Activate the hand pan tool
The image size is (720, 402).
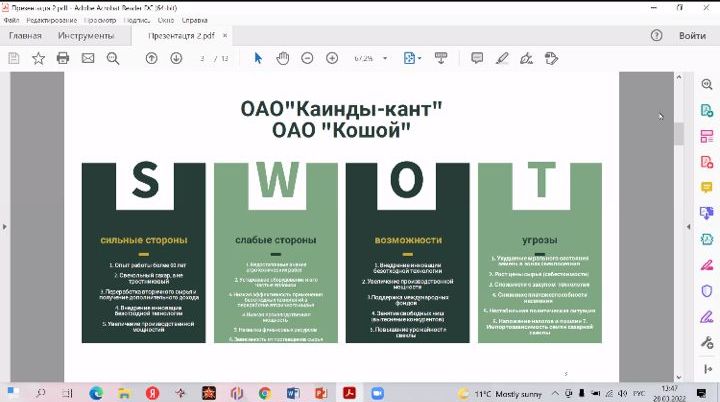click(x=282, y=58)
